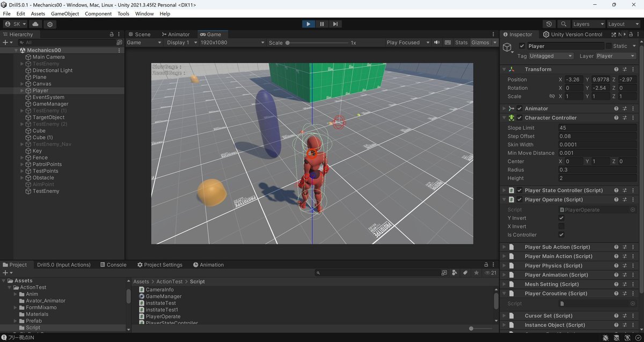Pause the game with the Pause button

click(321, 24)
